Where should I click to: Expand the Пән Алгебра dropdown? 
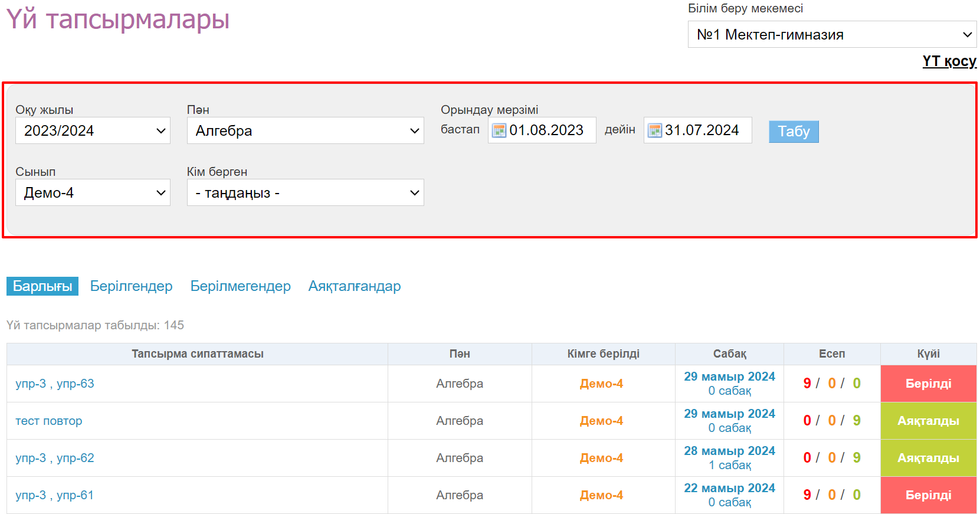[305, 130]
